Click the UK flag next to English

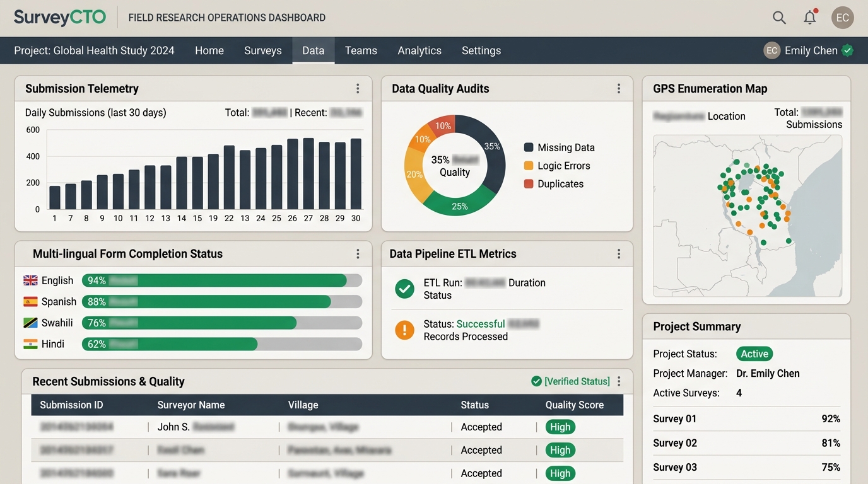click(30, 280)
